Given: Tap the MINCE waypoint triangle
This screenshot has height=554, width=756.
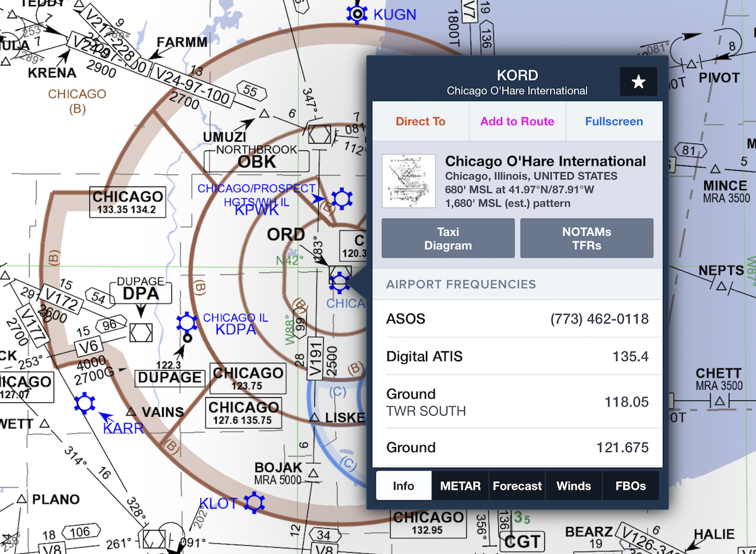Looking at the screenshot, I should click(715, 169).
